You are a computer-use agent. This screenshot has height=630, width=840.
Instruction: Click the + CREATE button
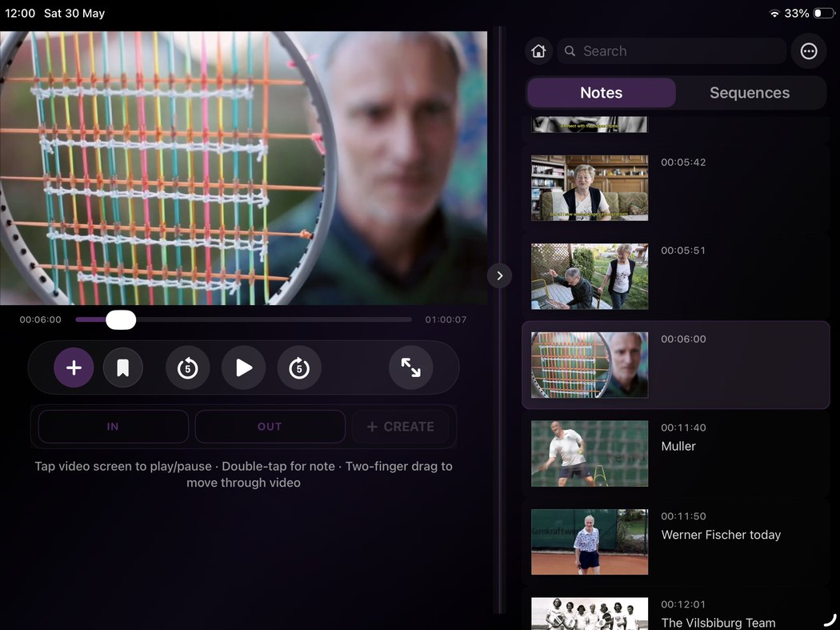click(400, 427)
